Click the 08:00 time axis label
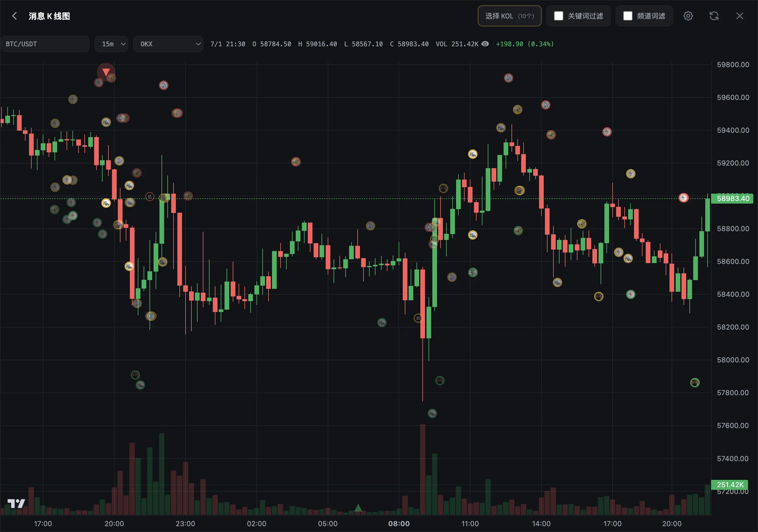 tap(399, 524)
